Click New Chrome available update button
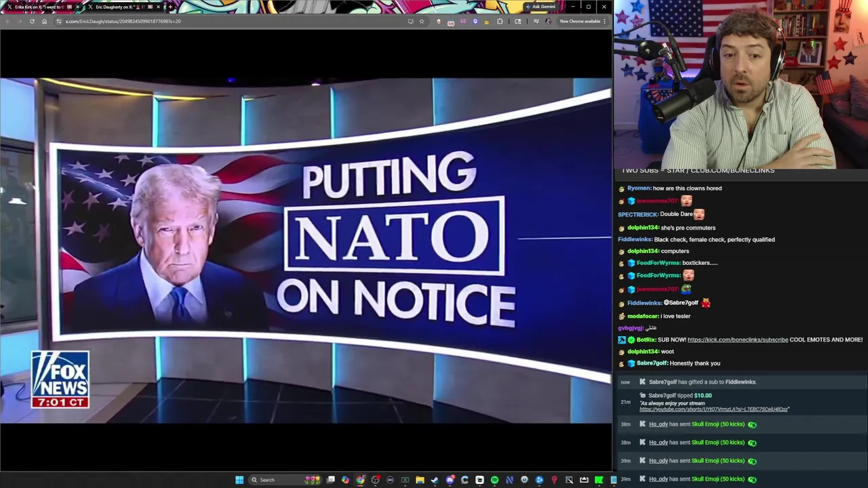868x488 pixels. coord(580,21)
